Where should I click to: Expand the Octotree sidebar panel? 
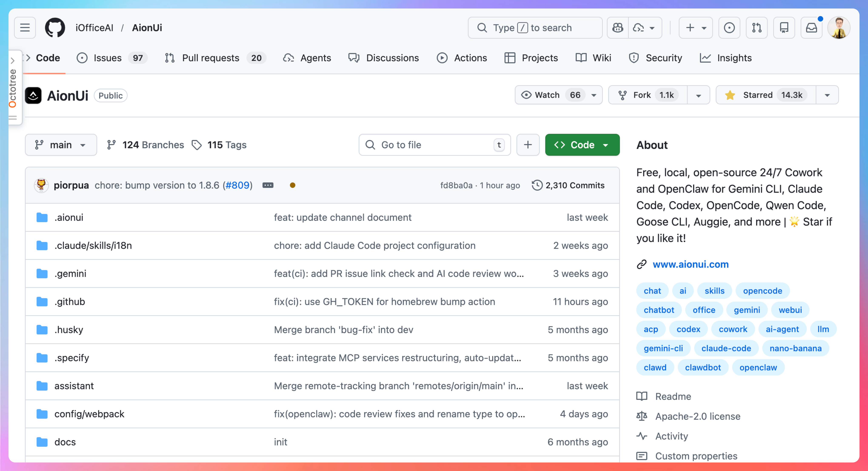[x=13, y=61]
